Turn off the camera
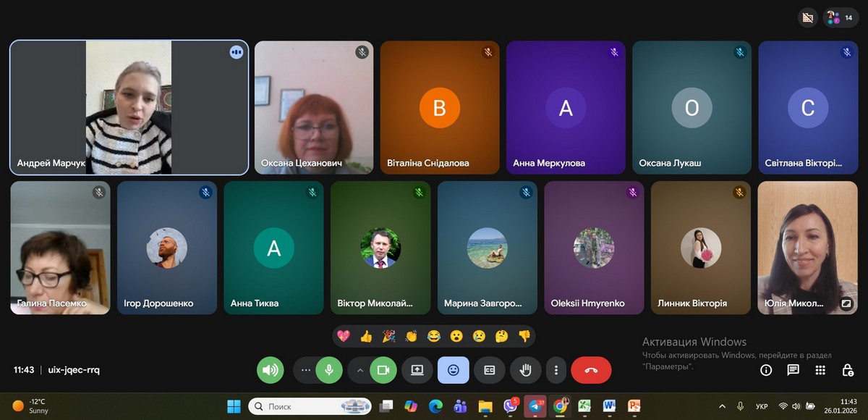 [x=383, y=370]
